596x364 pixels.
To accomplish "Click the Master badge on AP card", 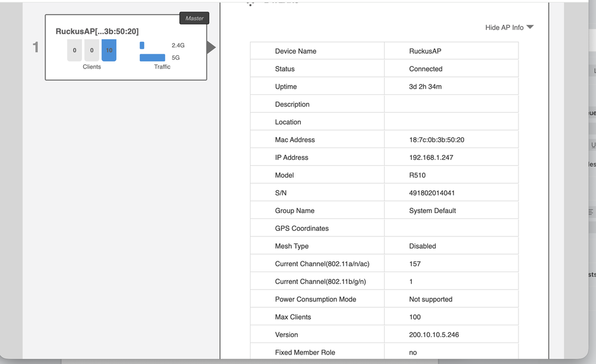I will click(194, 18).
